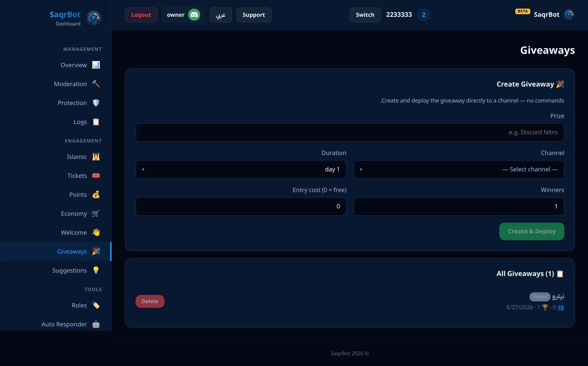Viewport: 588px width, 366px height.
Task: Focus the Prize input field
Action: point(350,132)
